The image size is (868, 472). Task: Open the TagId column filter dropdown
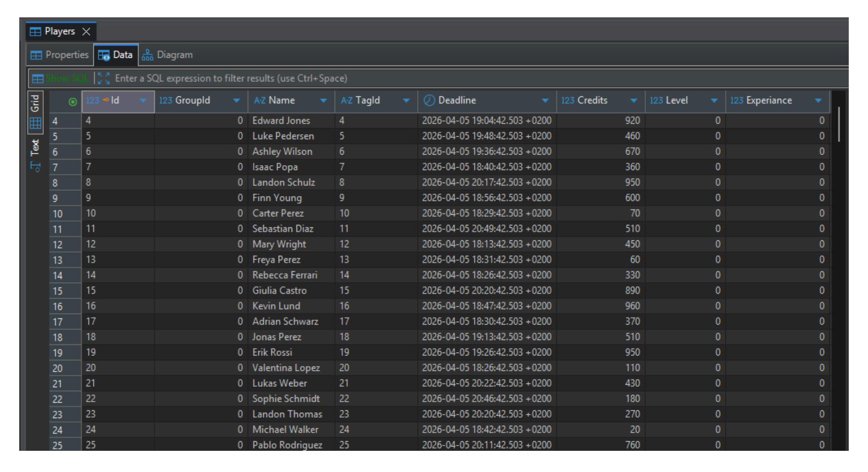(406, 101)
